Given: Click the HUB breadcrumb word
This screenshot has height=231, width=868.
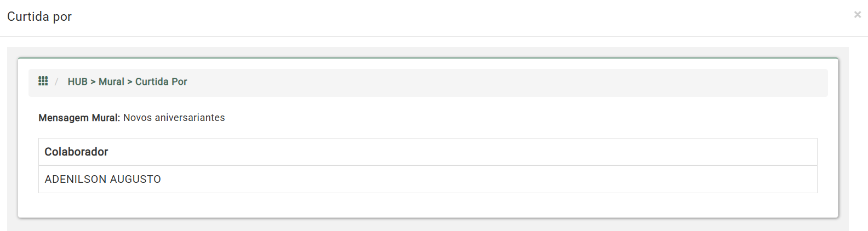Looking at the screenshot, I should (x=77, y=82).
